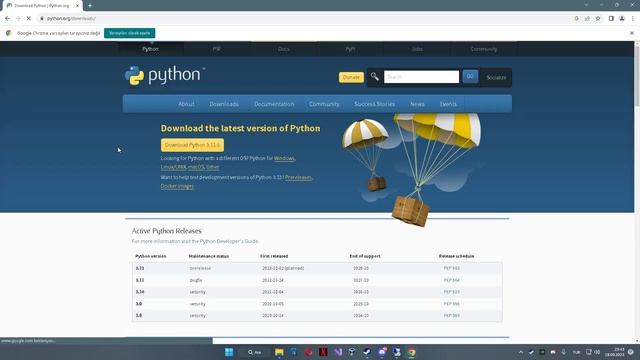The image size is (640, 360).
Task: Switch to Chrome in the taskbar
Action: click(411, 352)
